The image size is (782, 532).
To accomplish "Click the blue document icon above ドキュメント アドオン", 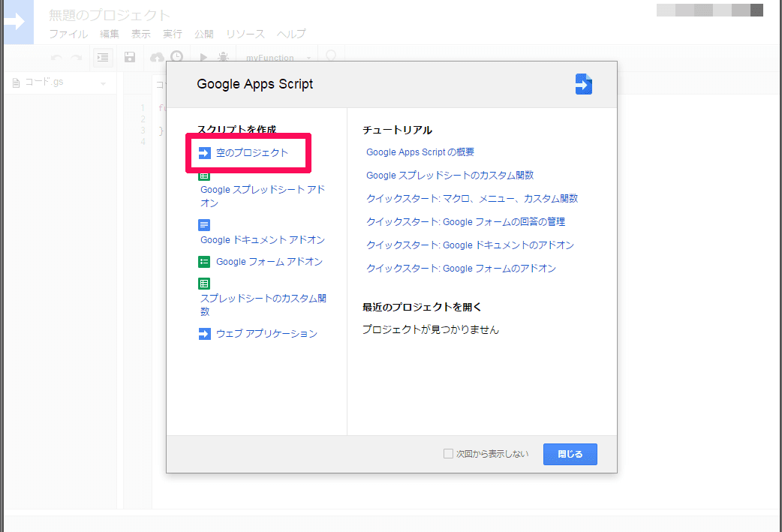I will coord(204,225).
